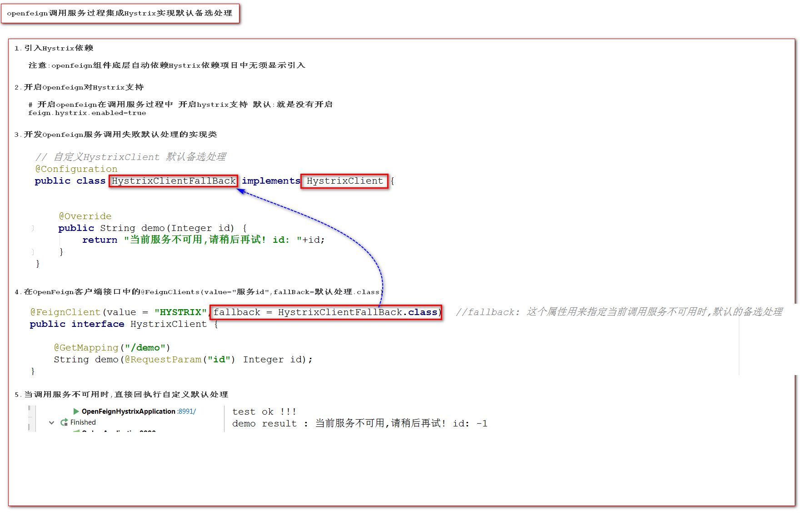Click the @Configuration annotation

tap(76, 169)
